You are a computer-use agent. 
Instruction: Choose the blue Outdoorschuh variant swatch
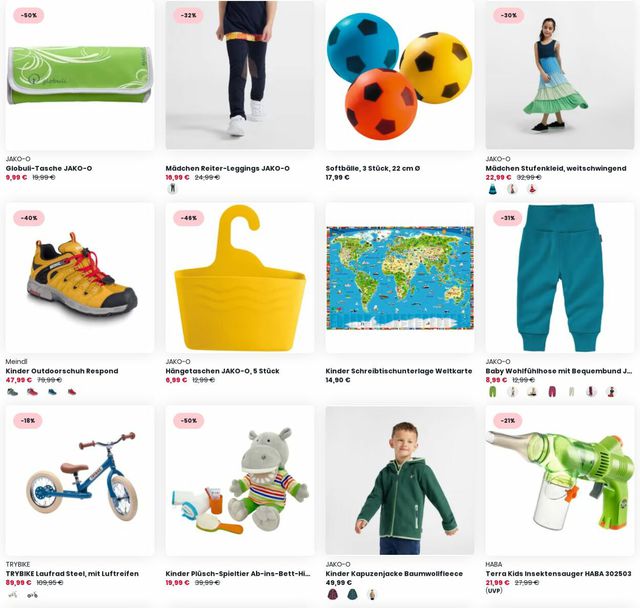coord(52,392)
